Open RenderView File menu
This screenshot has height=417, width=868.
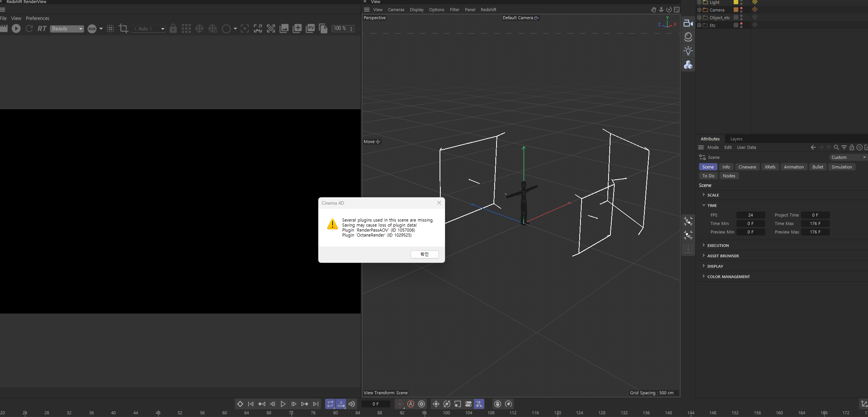pos(3,18)
